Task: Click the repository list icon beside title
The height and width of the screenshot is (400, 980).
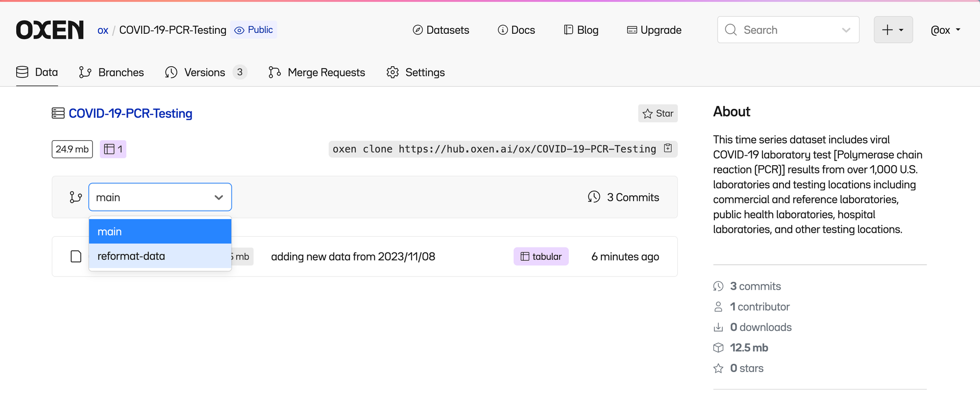Action: (58, 113)
